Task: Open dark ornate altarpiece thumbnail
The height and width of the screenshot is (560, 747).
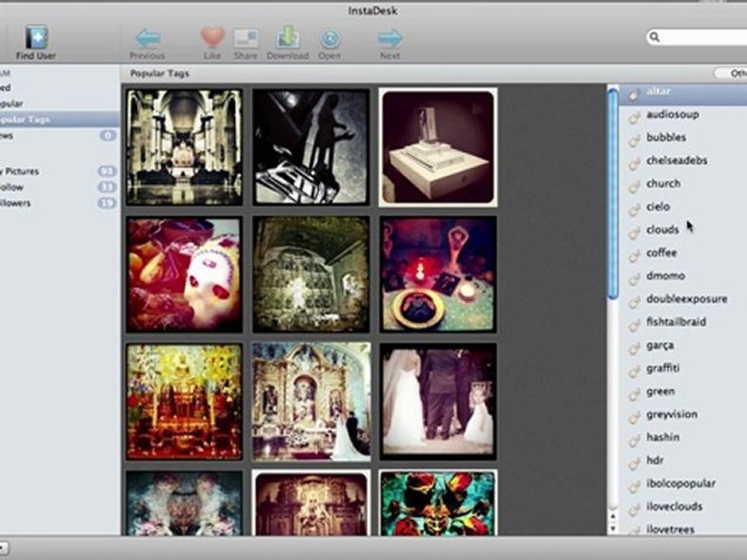Action: pos(310,275)
